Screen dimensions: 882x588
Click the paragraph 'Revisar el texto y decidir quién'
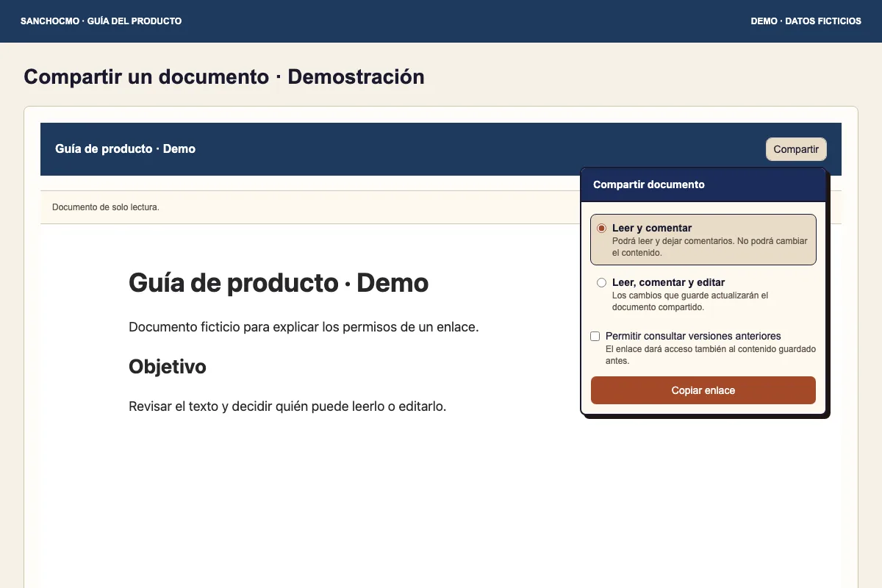287,406
